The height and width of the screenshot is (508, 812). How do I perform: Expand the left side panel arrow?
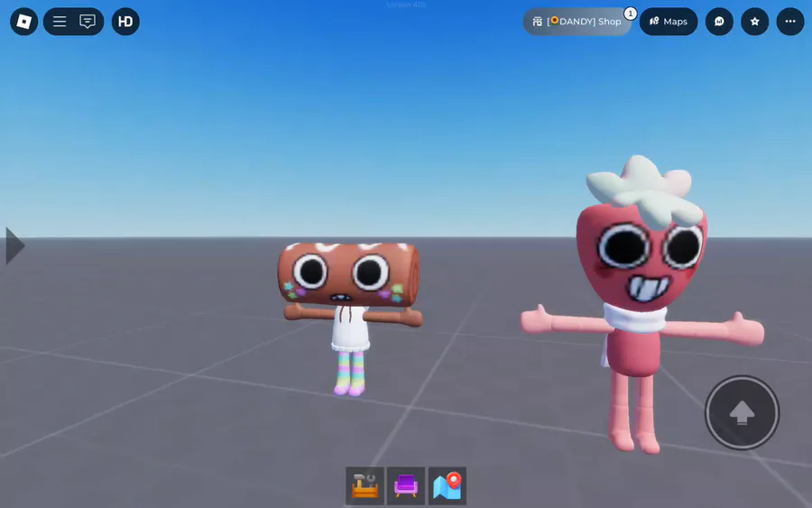(14, 246)
